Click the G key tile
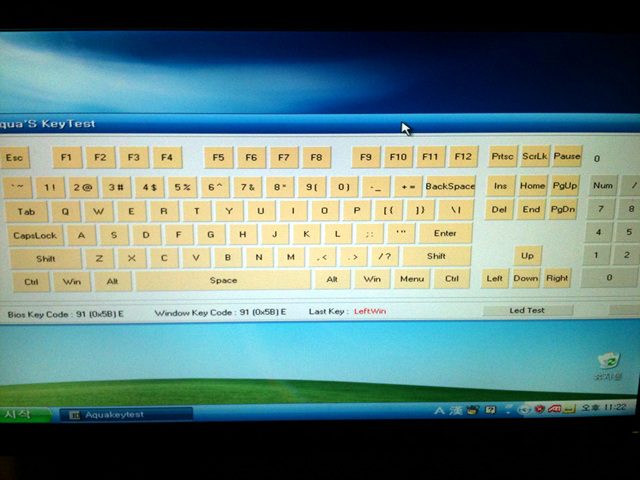Image resolution: width=640 pixels, height=480 pixels. coord(211,235)
